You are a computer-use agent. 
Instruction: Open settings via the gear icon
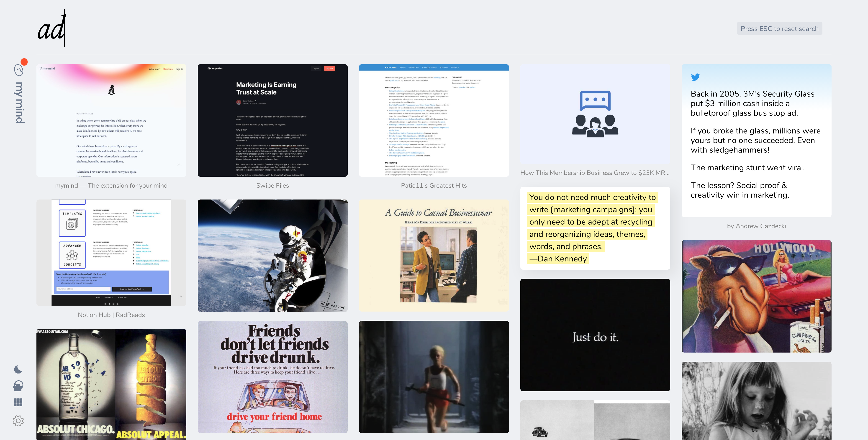coord(18,420)
